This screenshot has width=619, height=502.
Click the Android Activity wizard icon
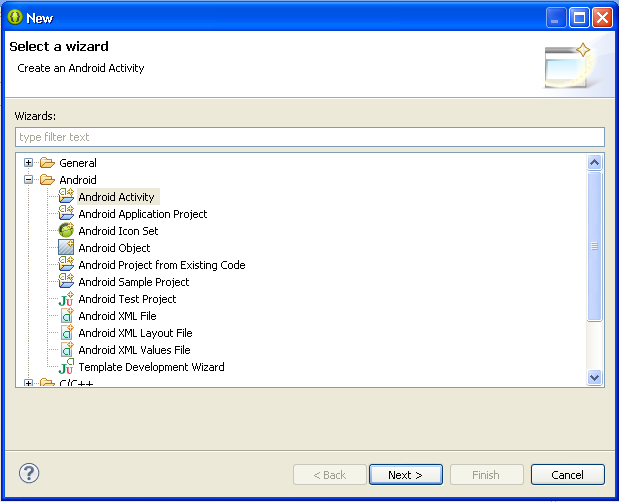(x=66, y=196)
